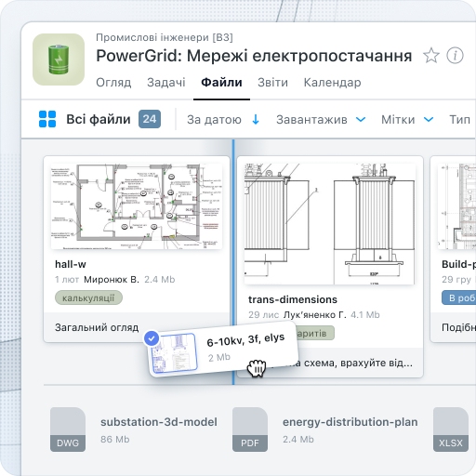The width and height of the screenshot is (476, 476).
Task: Click the green battery project icon
Action: point(59,59)
